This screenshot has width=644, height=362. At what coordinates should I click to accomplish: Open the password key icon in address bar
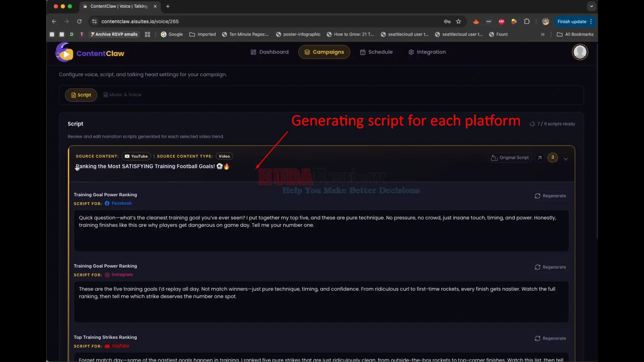447,21
